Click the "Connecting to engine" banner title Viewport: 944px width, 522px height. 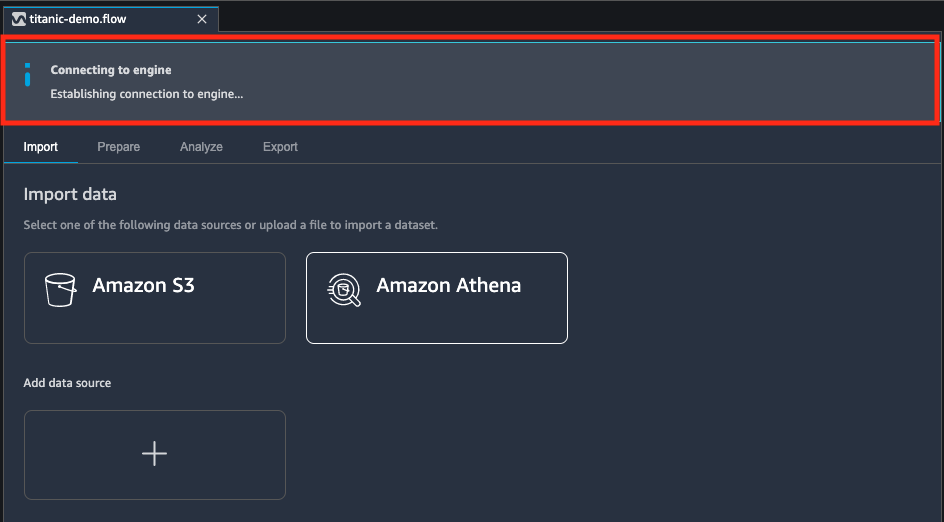pyautogui.click(x=111, y=70)
